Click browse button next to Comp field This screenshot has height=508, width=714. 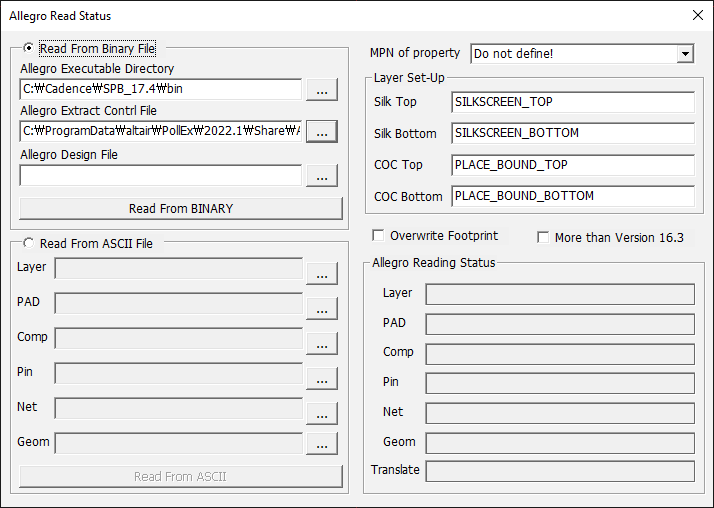coord(321,343)
